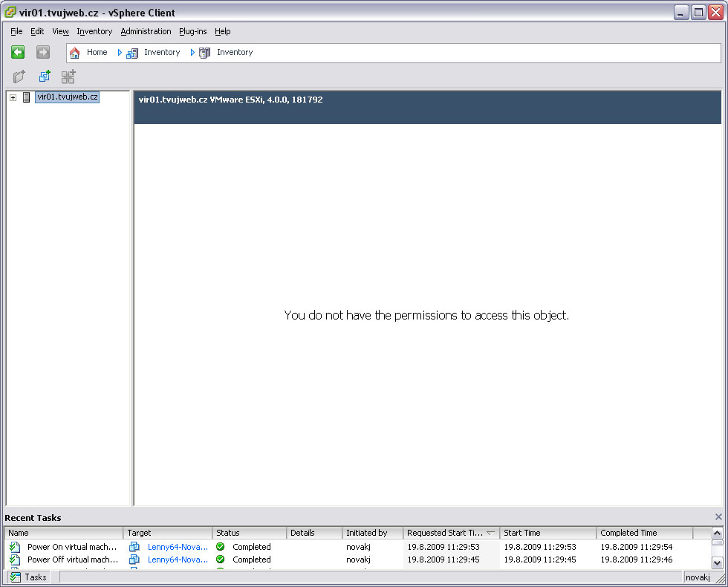Click the Completed status icon of Power Off task
This screenshot has height=587, width=728.
[221, 560]
